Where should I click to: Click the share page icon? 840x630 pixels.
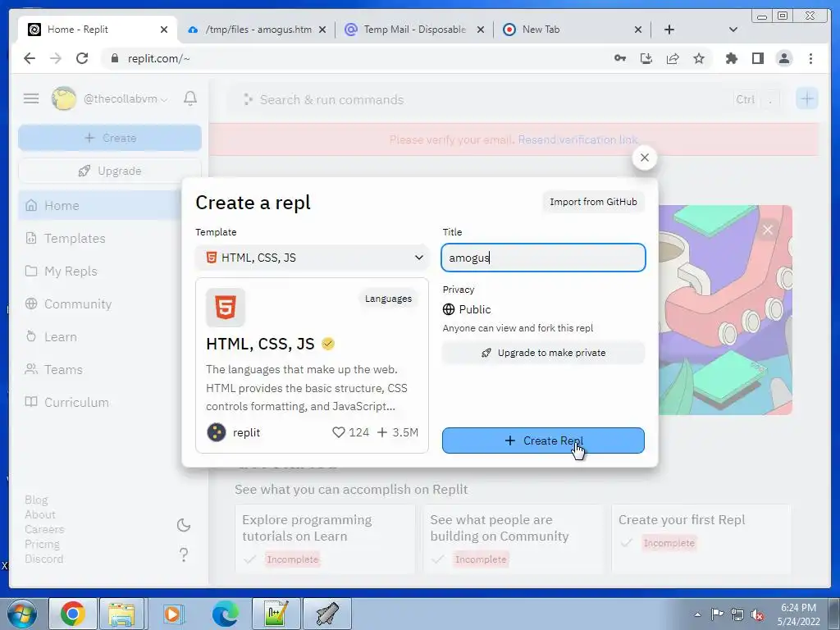673,58
